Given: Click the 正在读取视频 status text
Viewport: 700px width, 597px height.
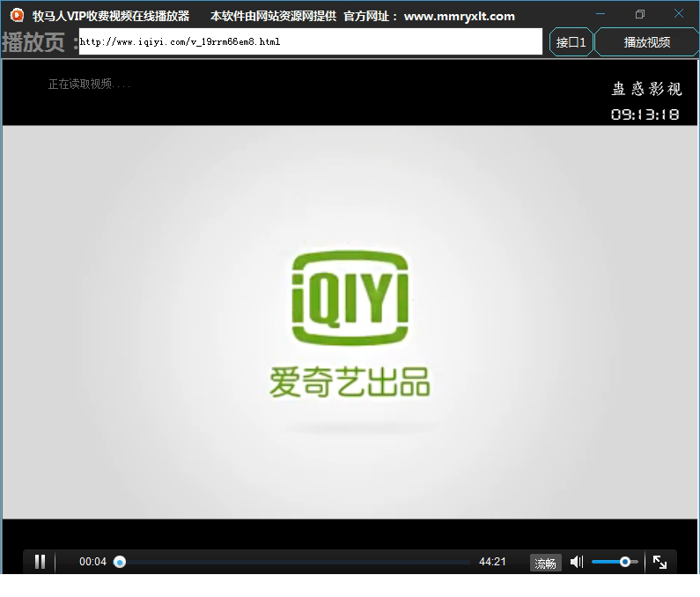Looking at the screenshot, I should click(x=89, y=84).
